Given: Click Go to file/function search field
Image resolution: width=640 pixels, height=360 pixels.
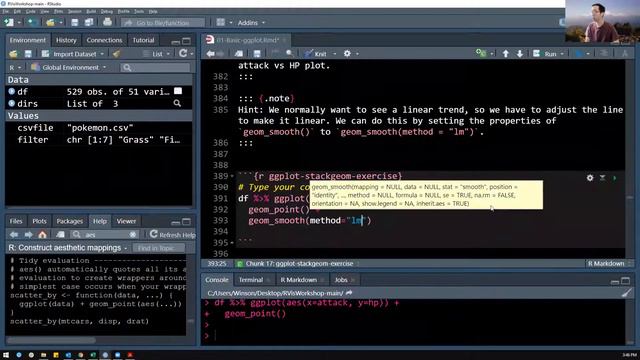Looking at the screenshot, I should (162, 23).
